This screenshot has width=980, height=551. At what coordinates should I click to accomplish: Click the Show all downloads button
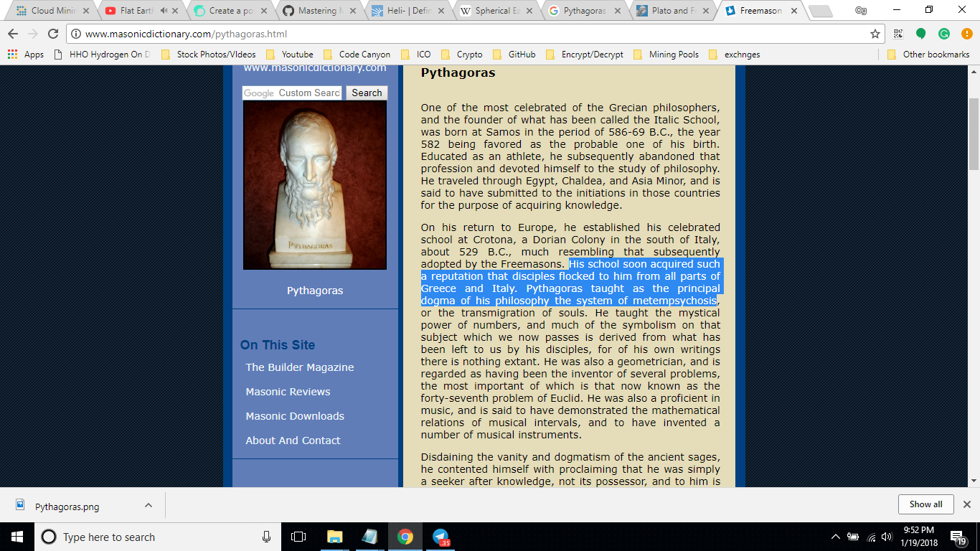click(925, 504)
